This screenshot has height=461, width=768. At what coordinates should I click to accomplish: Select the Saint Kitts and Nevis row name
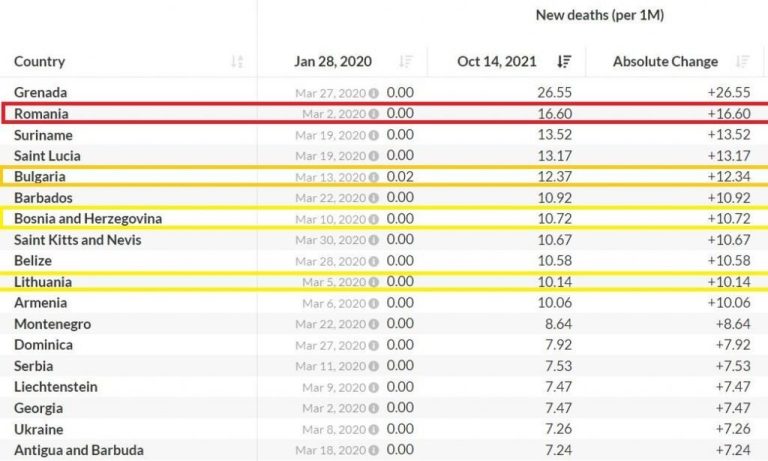tap(77, 240)
